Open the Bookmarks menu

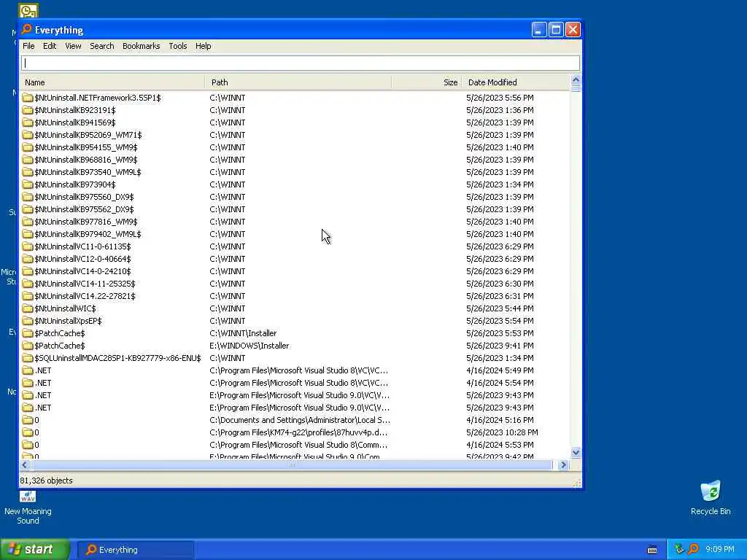[141, 46]
